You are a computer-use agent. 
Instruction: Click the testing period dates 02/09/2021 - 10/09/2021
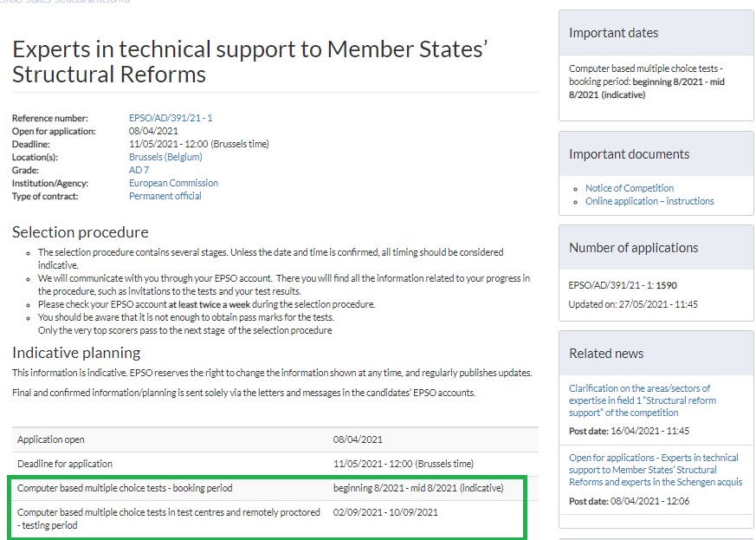tap(385, 512)
